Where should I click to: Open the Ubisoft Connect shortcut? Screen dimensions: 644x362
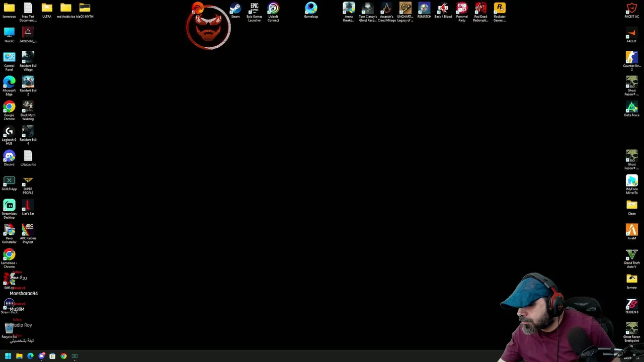(273, 12)
